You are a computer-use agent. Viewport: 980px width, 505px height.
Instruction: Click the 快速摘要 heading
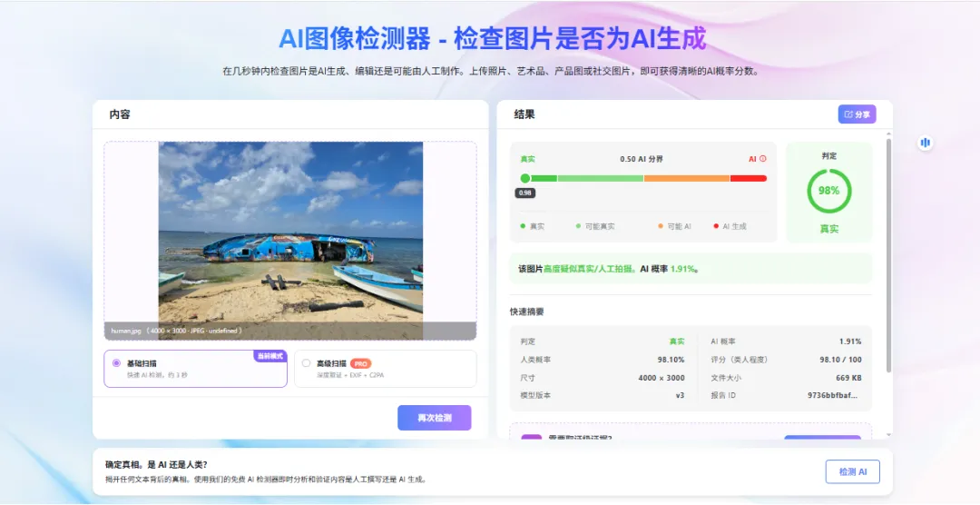tap(527, 311)
